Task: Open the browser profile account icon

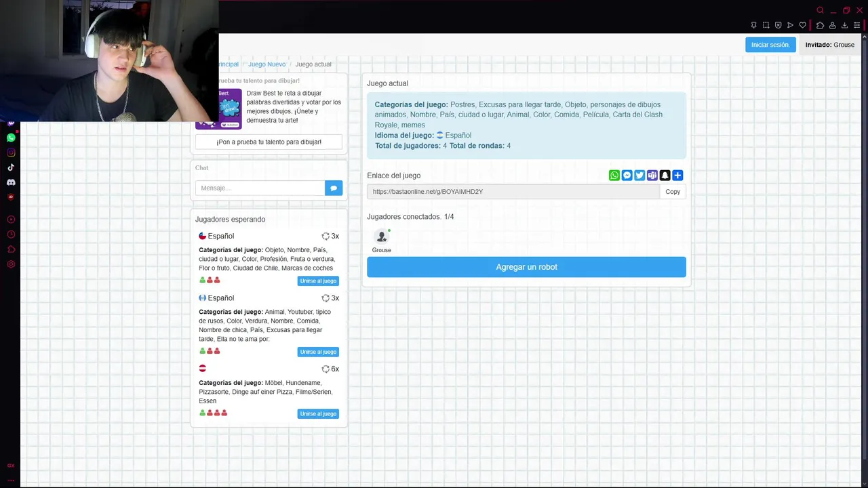Action: coord(832,25)
